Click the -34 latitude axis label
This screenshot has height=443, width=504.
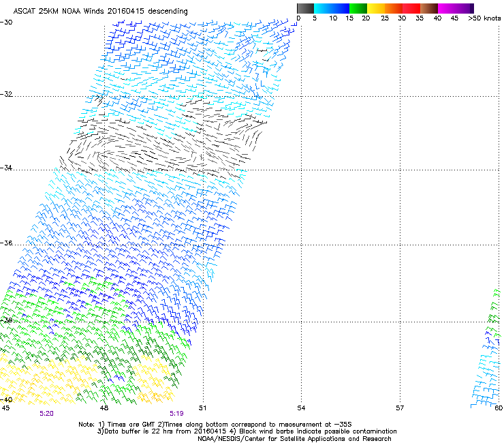[x=6, y=168]
